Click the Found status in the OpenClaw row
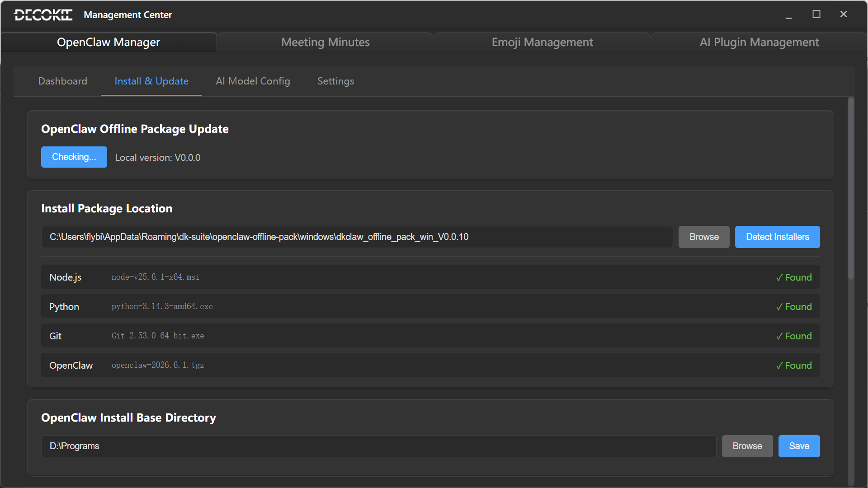Screen dimensions: 868x488 pos(794,366)
